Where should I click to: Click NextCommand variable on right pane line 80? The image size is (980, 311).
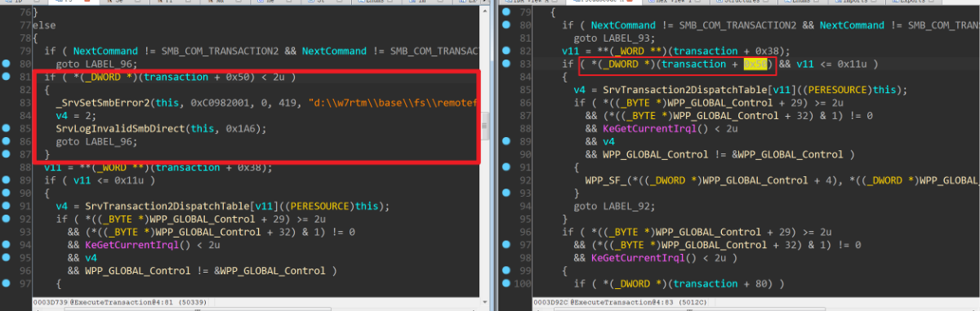[624, 25]
